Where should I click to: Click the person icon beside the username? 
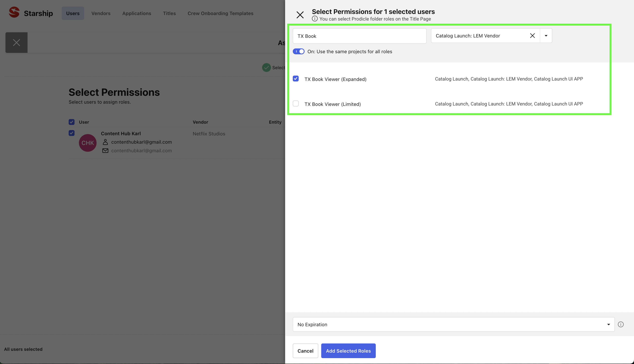pyautogui.click(x=105, y=142)
